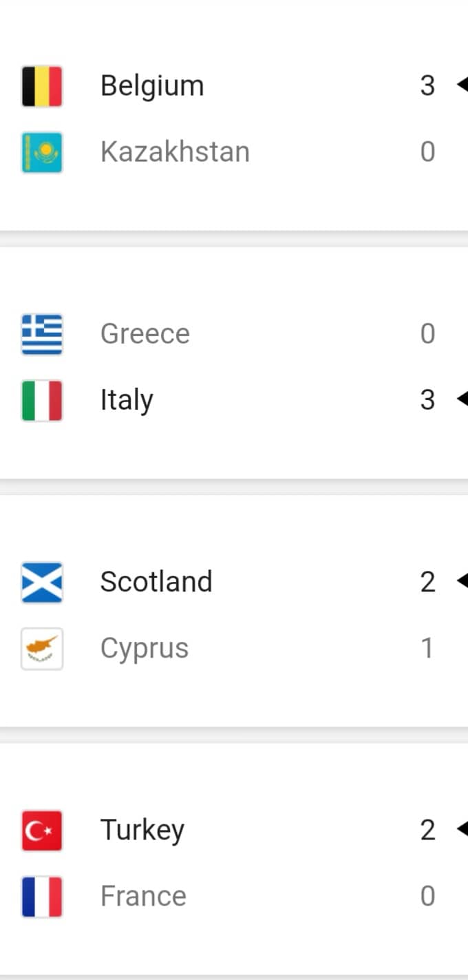Select the France team name
Image resolution: width=468 pixels, height=980 pixels.
coord(143,896)
